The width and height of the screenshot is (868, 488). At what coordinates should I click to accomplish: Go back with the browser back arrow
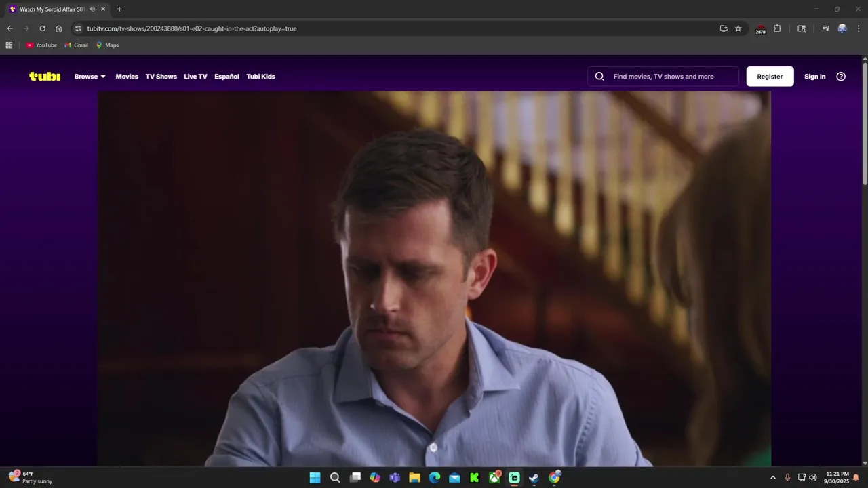(9, 28)
